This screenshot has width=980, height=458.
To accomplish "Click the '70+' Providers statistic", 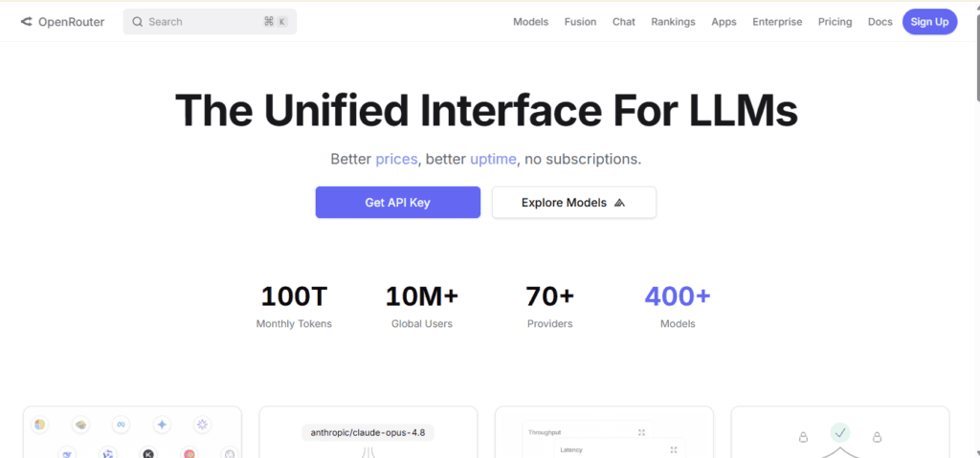I will pyautogui.click(x=550, y=306).
